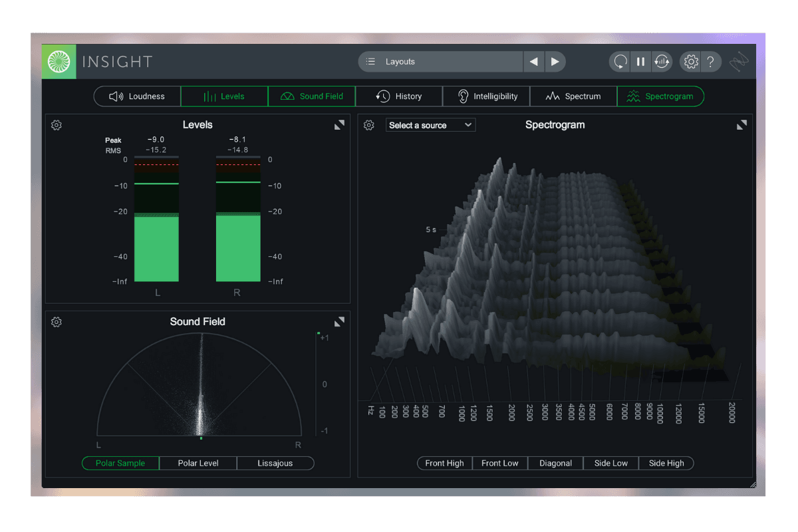798x532 pixels.
Task: Open the Layouts dropdown field
Action: pyautogui.click(x=441, y=62)
